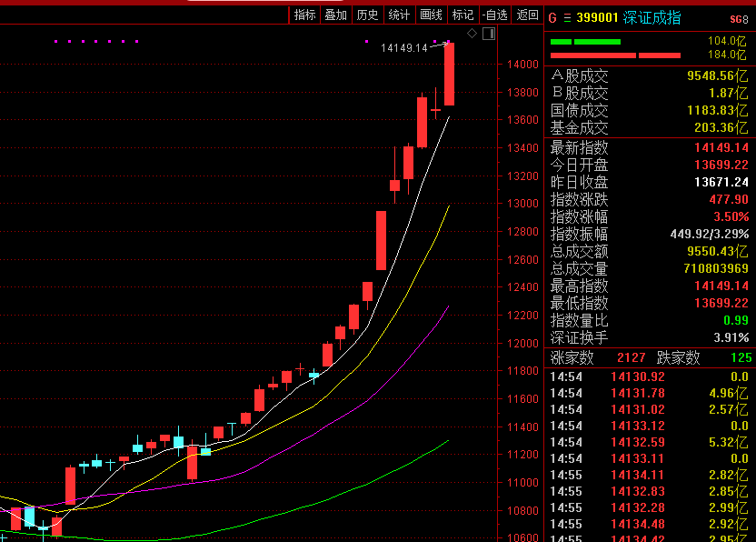Screen dimensions: 756x542
Task: Click the 标记 mark button
Action: 463,15
